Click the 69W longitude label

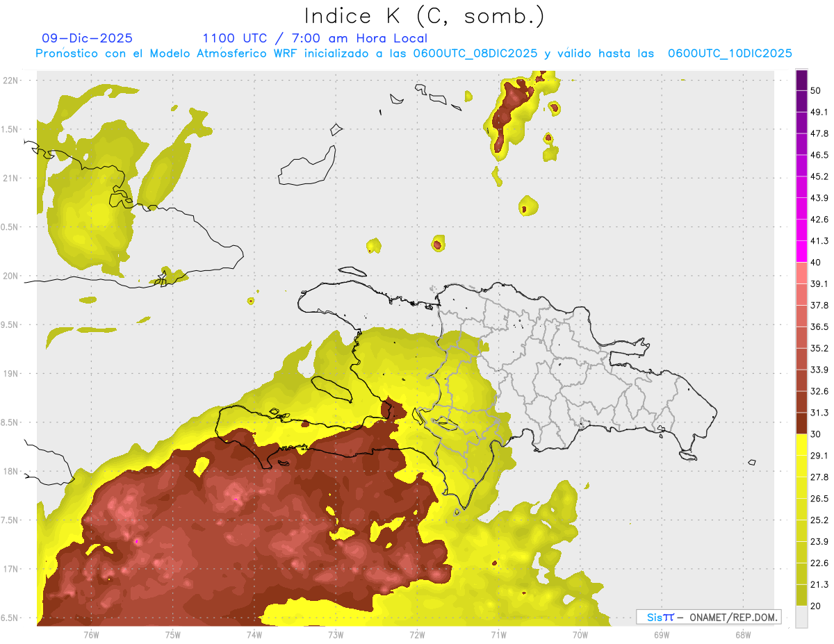[x=662, y=635]
